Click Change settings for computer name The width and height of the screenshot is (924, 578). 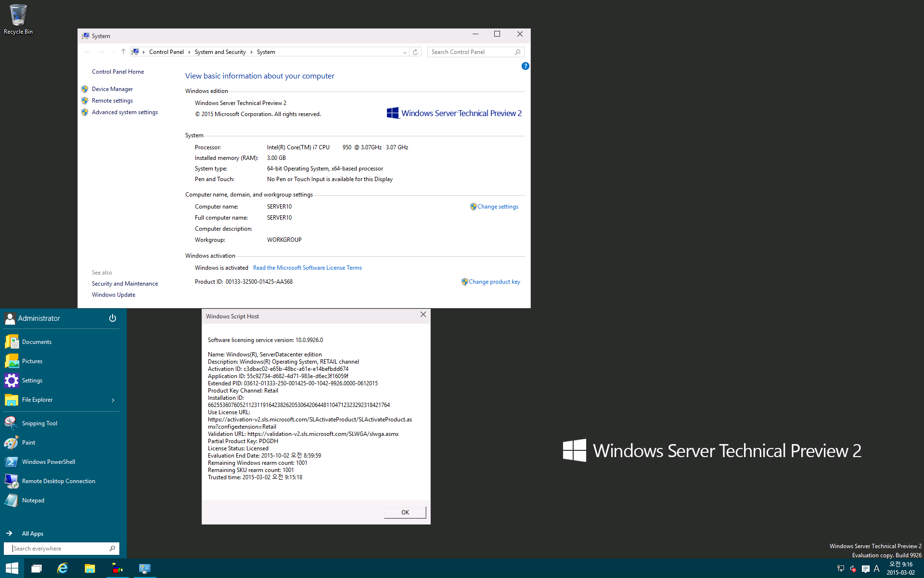click(x=498, y=207)
